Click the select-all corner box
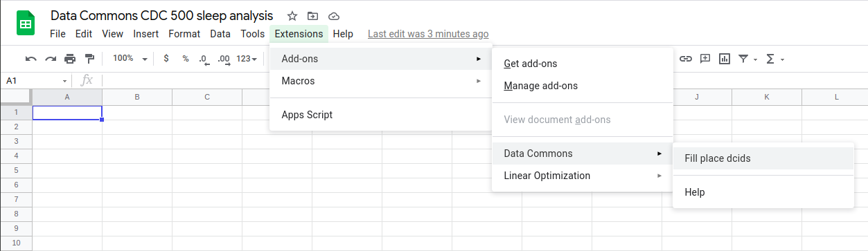 [x=16, y=97]
